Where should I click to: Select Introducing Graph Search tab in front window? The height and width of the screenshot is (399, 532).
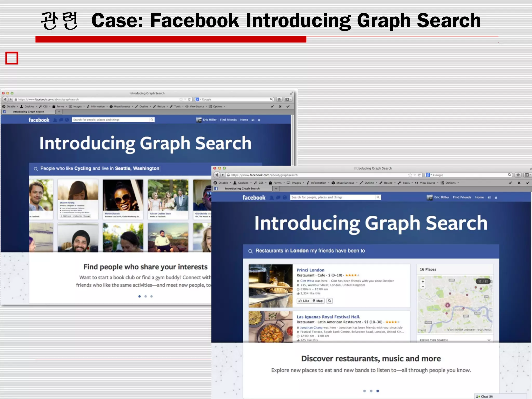(242, 189)
